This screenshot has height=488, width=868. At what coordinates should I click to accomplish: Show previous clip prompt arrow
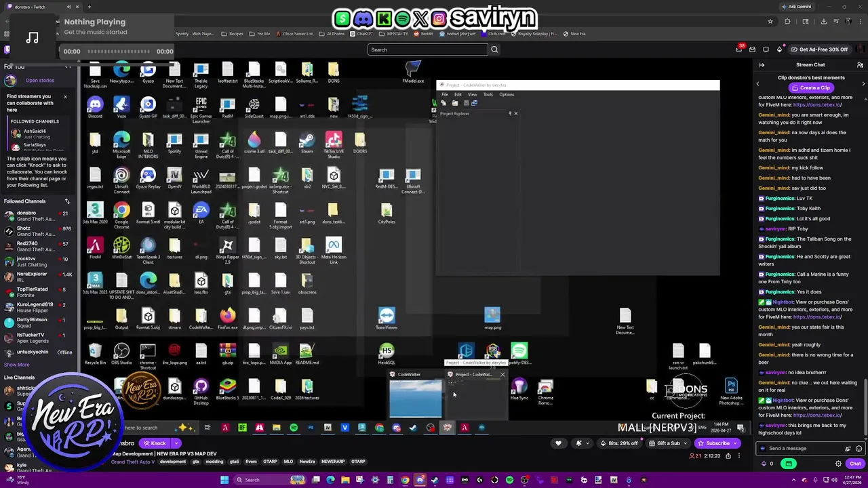pyautogui.click(x=757, y=83)
